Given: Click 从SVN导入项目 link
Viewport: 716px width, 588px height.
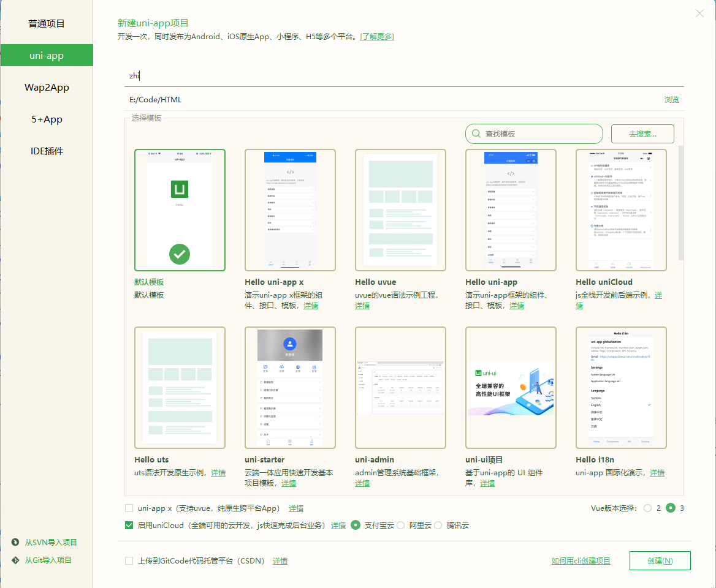Looking at the screenshot, I should [51, 542].
